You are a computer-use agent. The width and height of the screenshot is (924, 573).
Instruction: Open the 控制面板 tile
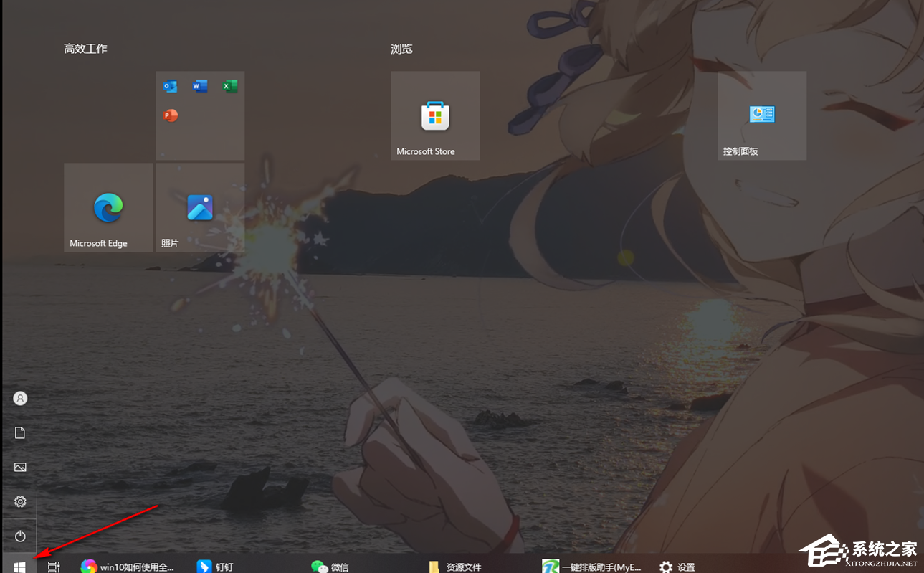tap(761, 115)
